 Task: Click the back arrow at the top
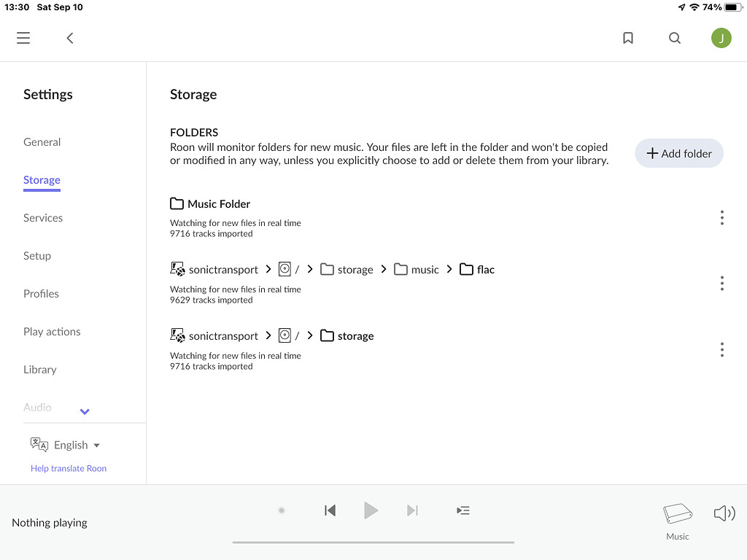pyautogui.click(x=69, y=37)
